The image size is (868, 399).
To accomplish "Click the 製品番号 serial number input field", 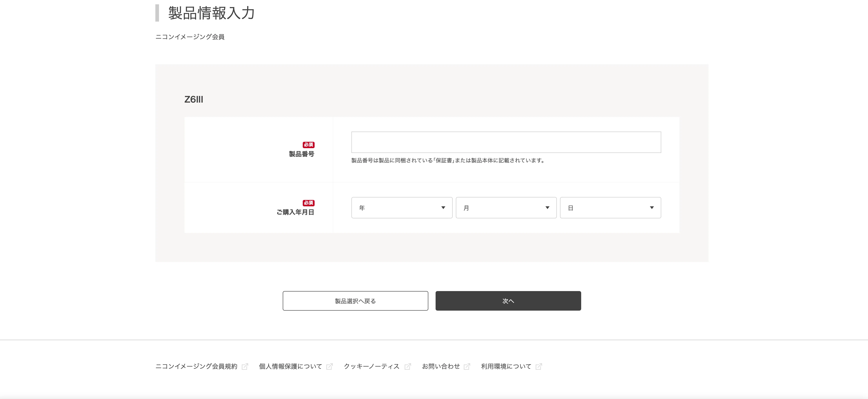I will point(506,142).
